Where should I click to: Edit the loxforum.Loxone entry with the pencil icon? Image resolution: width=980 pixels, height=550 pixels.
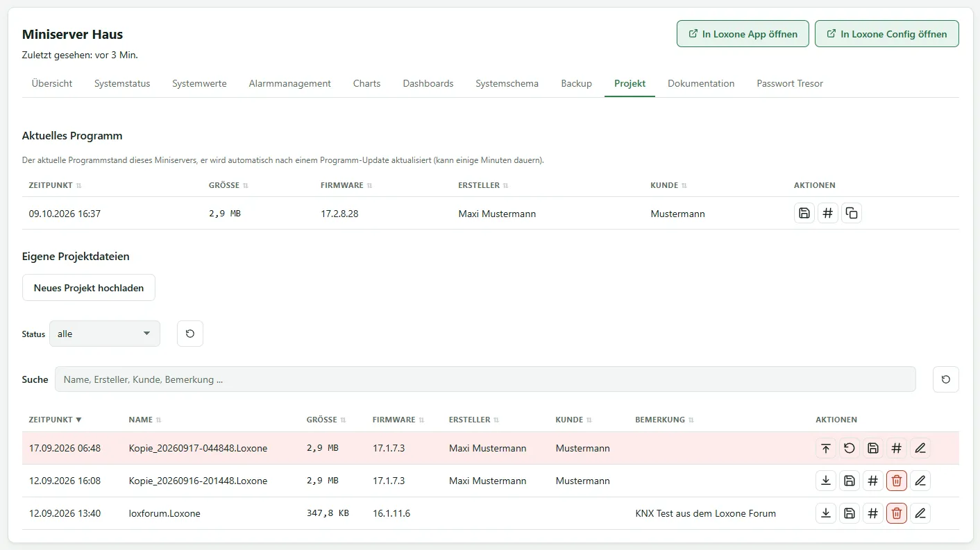coord(920,513)
